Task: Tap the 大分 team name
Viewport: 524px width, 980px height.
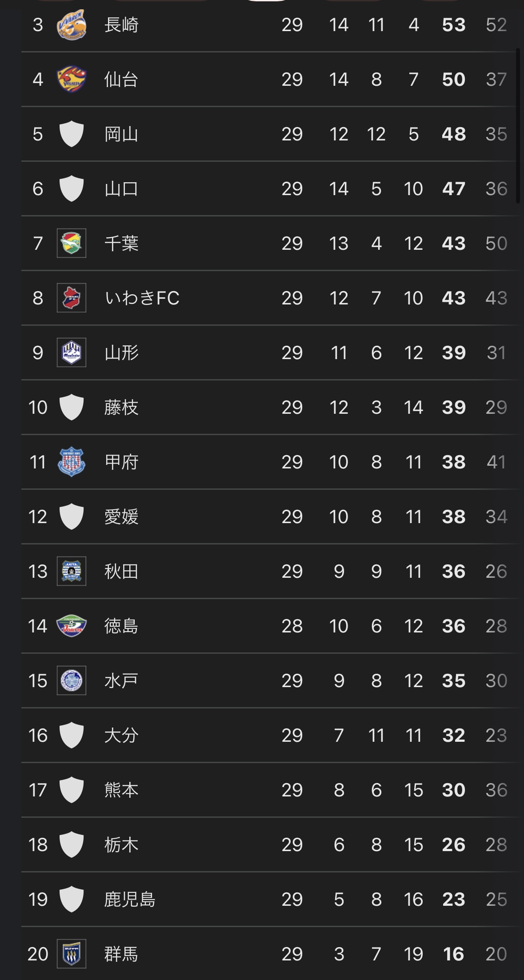Action: click(x=121, y=735)
